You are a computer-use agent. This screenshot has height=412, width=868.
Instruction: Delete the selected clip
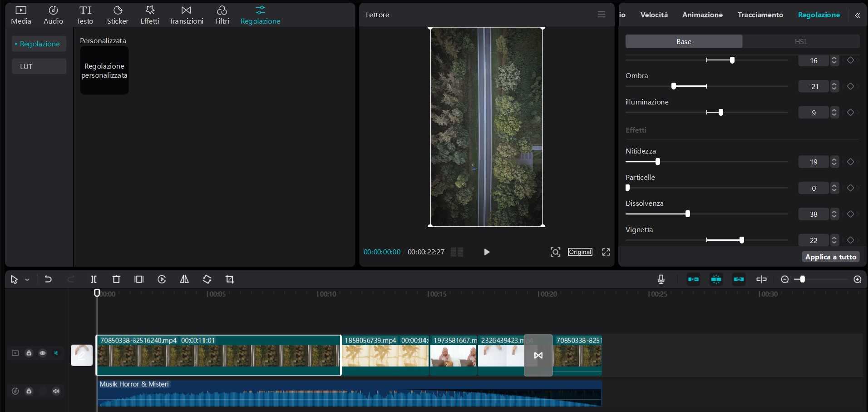116,279
